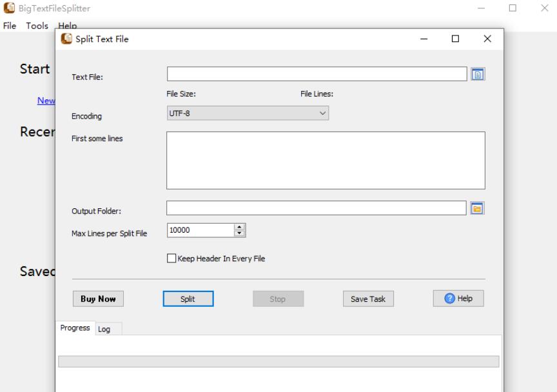Screen dimensions: 557x392
Task: Browse for the text file icon
Action: (x=478, y=74)
